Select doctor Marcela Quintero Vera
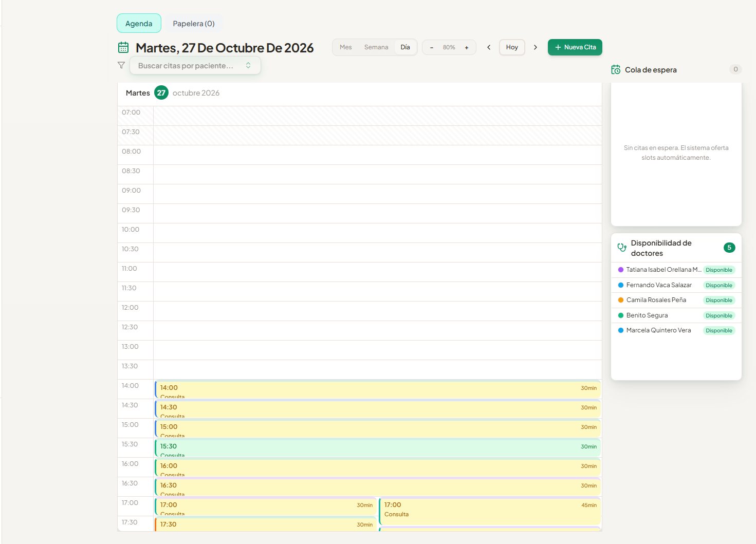Screen dimensions: 756x544 (676, 330)
